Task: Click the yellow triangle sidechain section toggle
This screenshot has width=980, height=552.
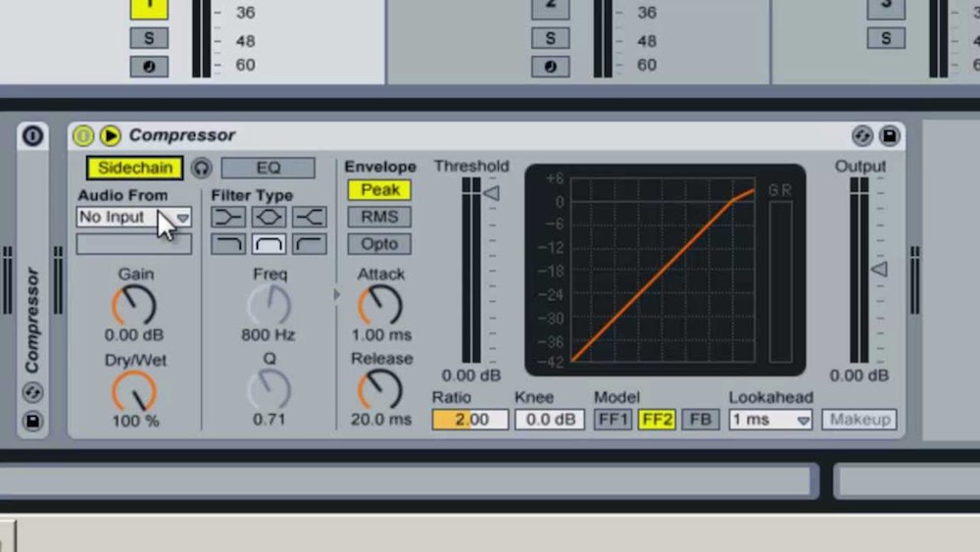Action: pyautogui.click(x=110, y=135)
